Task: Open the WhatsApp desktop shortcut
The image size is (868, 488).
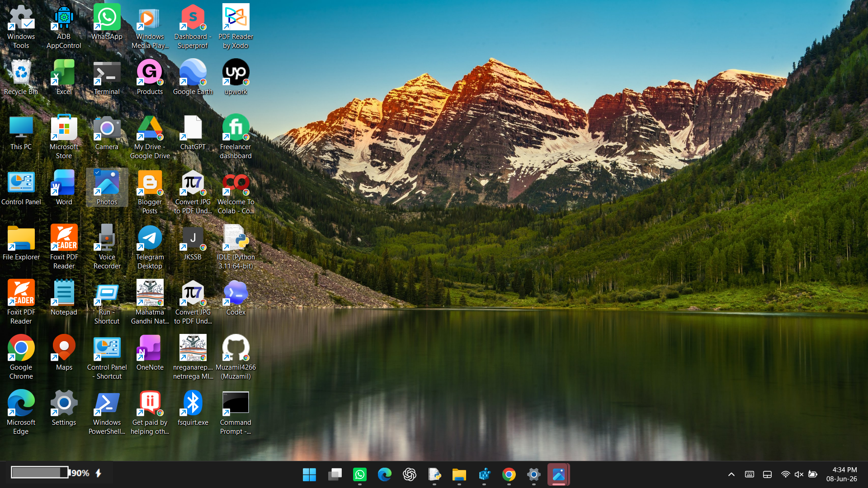Action: click(x=107, y=23)
